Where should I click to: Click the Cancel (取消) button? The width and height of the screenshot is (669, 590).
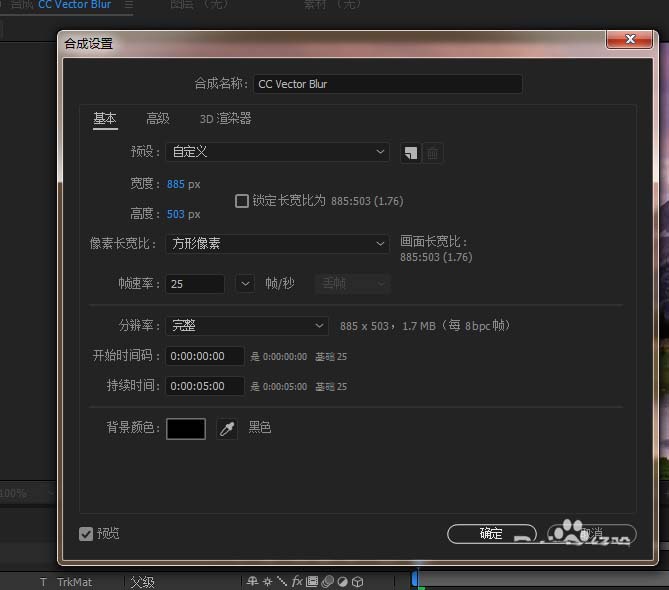pos(592,534)
